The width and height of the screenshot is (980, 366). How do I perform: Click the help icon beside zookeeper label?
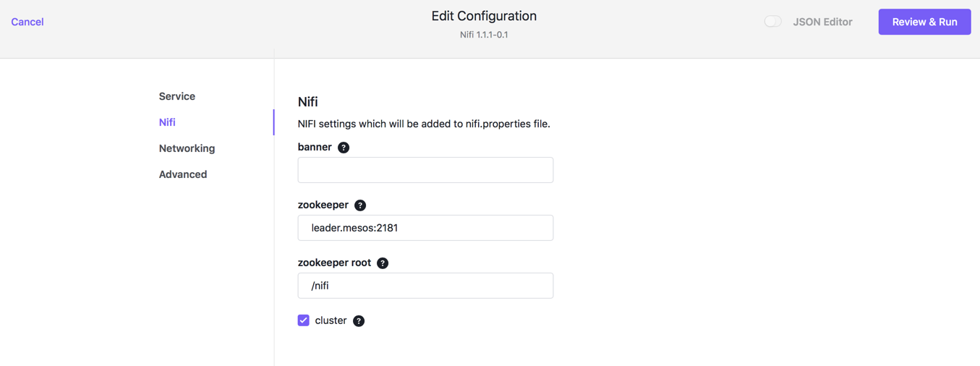pyautogui.click(x=360, y=205)
